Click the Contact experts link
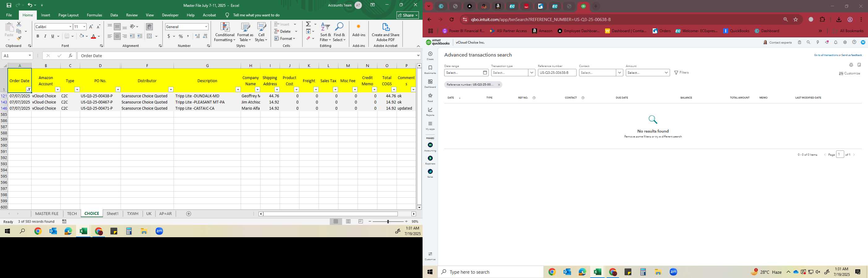The width and height of the screenshot is (868, 278). click(777, 42)
